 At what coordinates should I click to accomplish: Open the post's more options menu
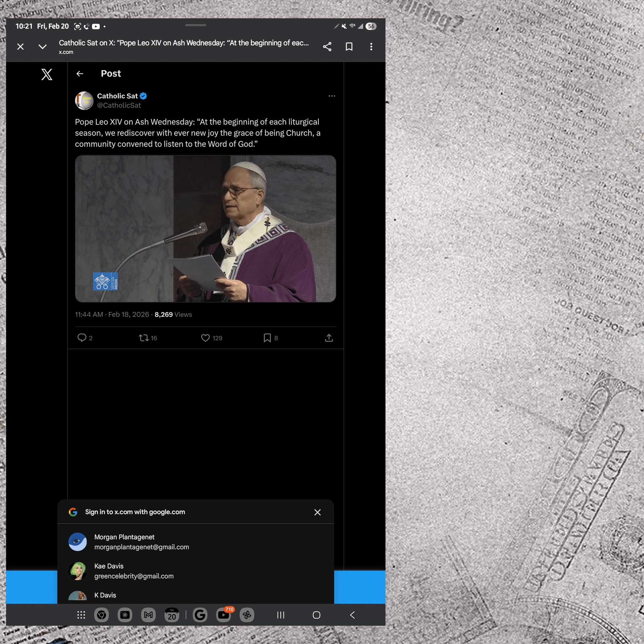pyautogui.click(x=332, y=96)
